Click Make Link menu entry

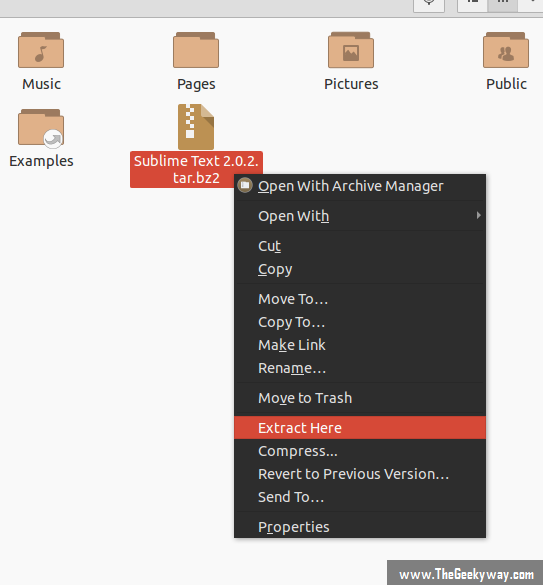point(360,345)
